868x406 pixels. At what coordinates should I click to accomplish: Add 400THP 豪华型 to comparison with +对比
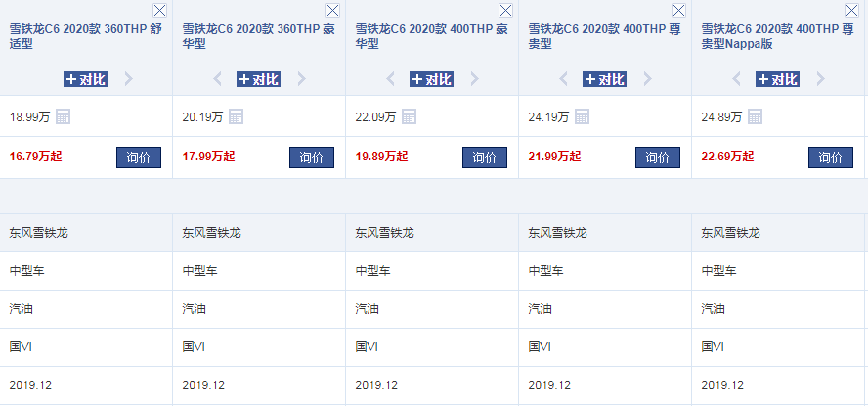[x=432, y=79]
